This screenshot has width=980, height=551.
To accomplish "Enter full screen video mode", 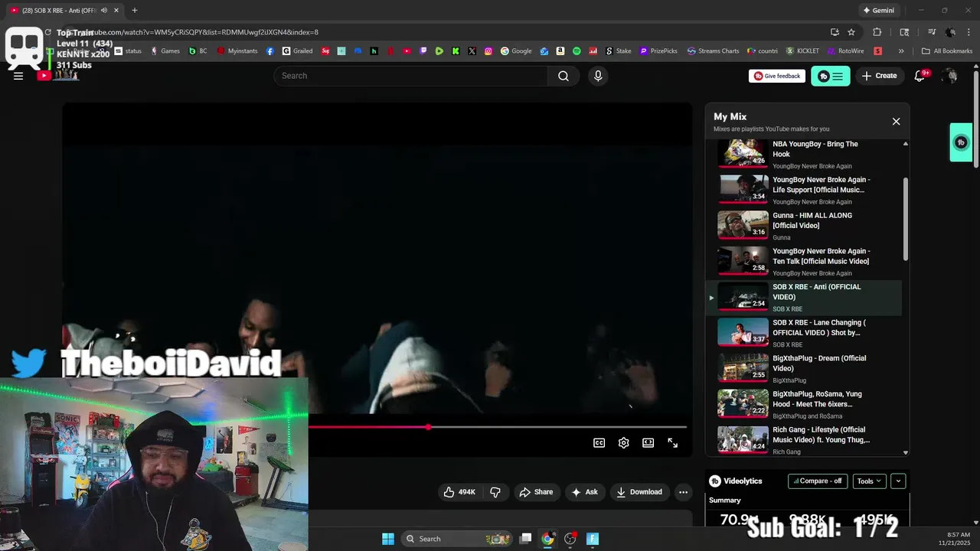I will pos(673,443).
